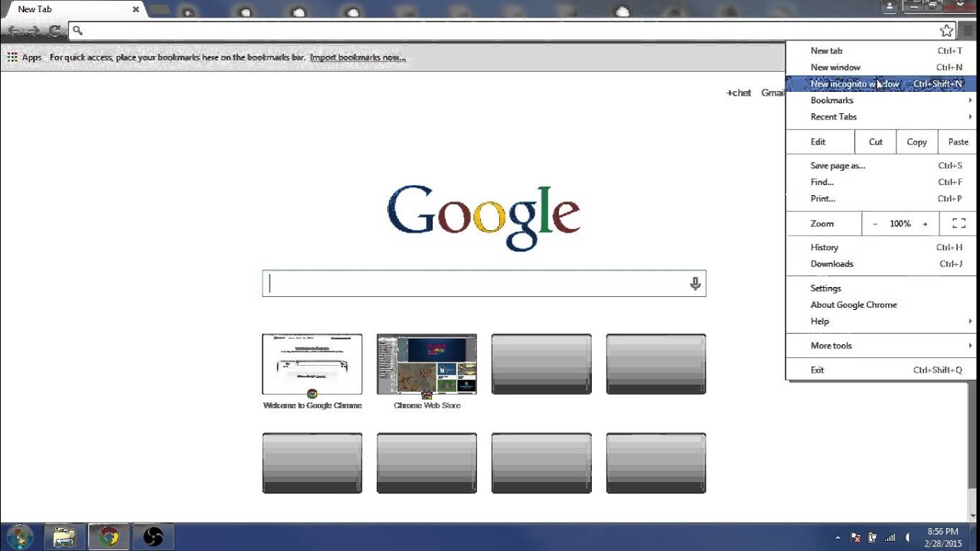
Task: Open the OBS icon in the taskbar
Action: (x=153, y=537)
